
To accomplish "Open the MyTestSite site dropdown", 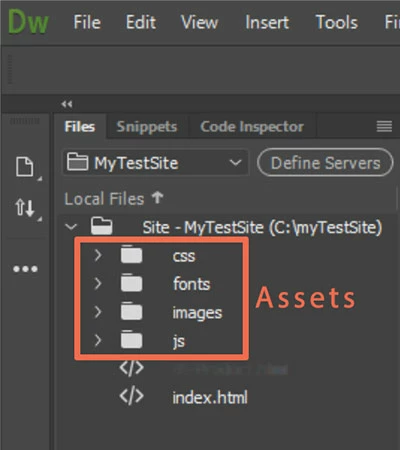I will tap(155, 163).
